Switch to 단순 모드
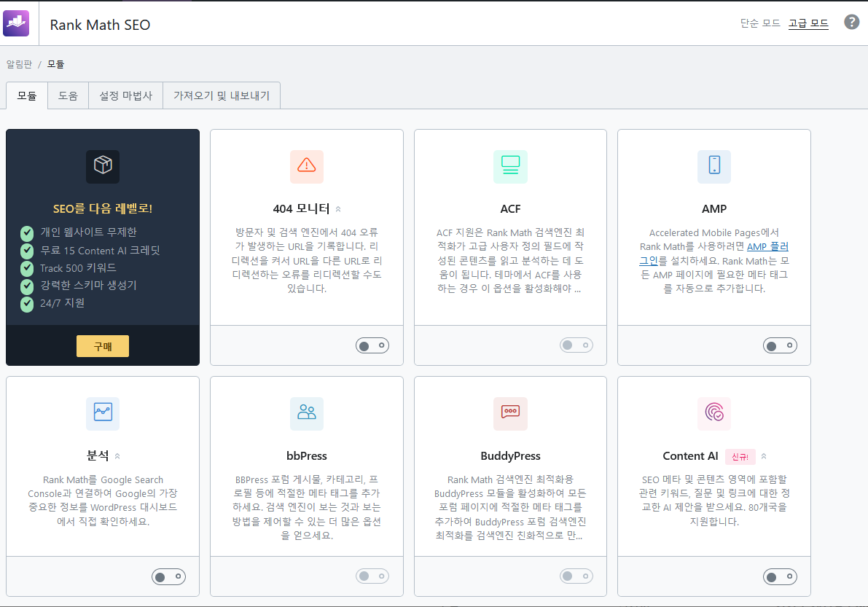This screenshot has width=868, height=607. (x=760, y=23)
